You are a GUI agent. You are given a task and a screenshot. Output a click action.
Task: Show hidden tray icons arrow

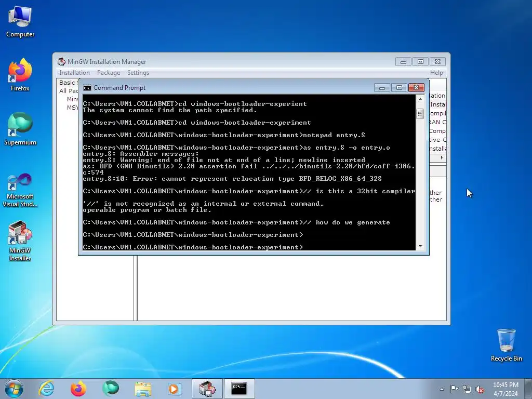[442, 389]
